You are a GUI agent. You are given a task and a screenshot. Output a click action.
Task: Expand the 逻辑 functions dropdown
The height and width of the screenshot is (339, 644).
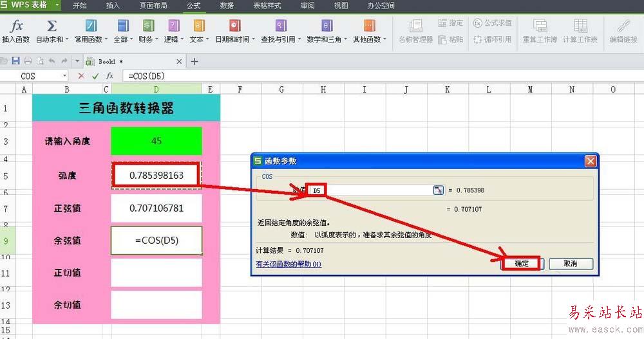(x=182, y=39)
